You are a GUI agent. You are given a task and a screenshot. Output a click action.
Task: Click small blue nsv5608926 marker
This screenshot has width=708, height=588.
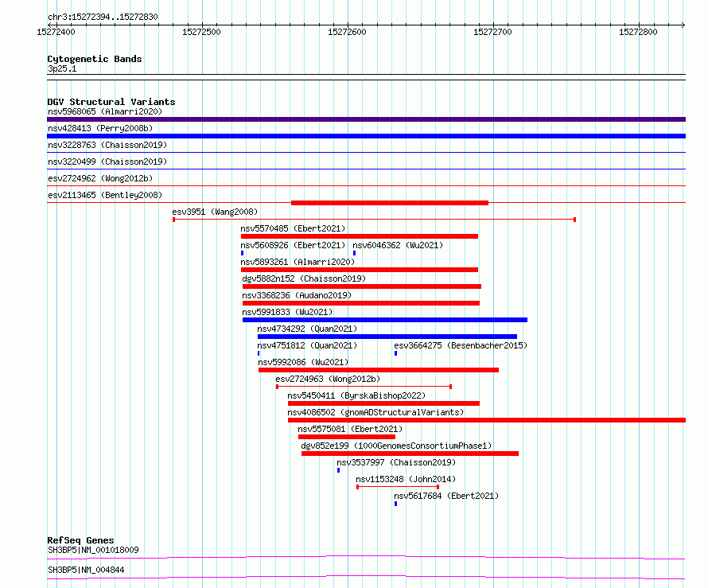(243, 253)
